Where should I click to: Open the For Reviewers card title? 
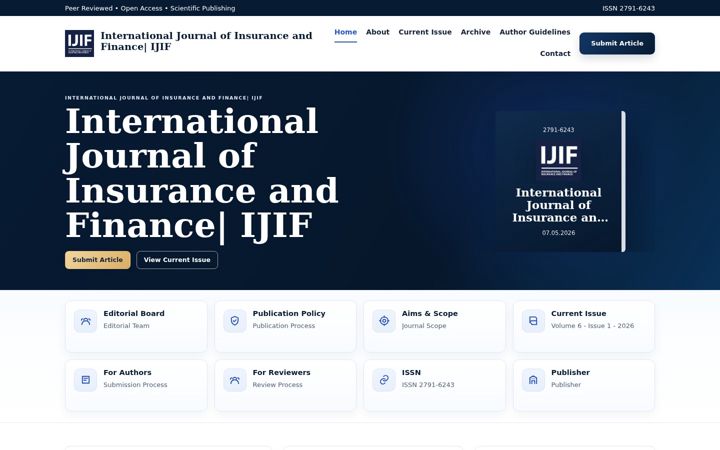point(281,372)
